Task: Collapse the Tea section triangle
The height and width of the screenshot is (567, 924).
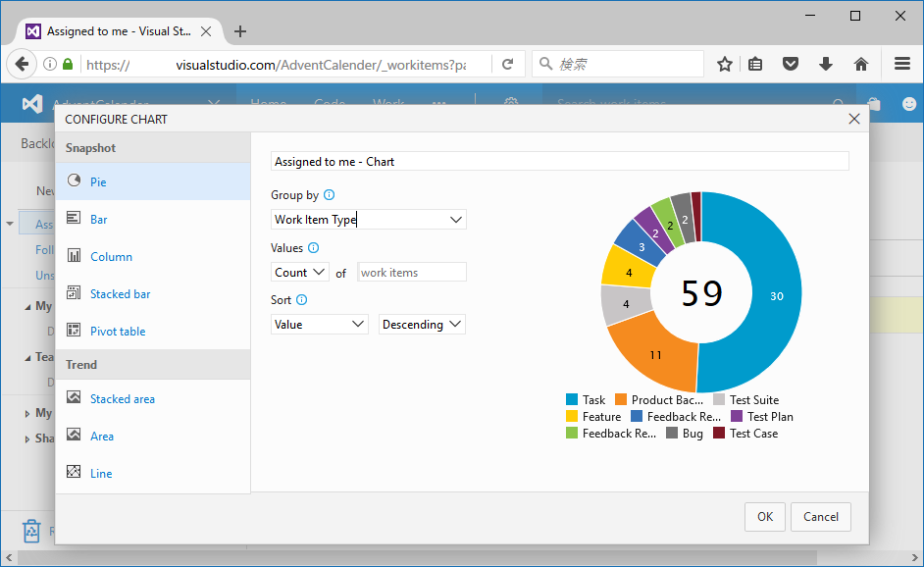Action: click(x=27, y=358)
